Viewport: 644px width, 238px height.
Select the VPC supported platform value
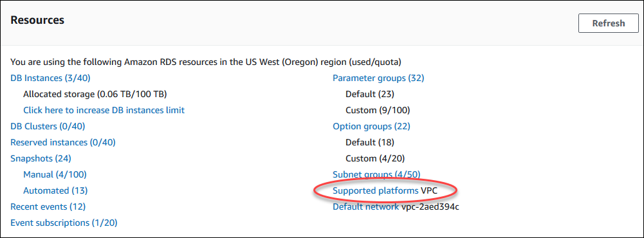click(429, 190)
